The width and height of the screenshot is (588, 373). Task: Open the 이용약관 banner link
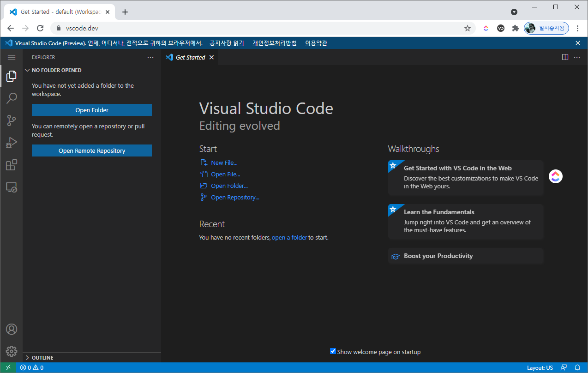coord(316,43)
